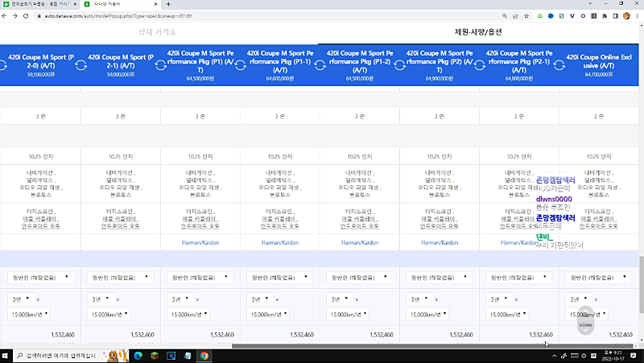
Task: Click Harman/Kardon in Performance Pkg (P2) column
Action: [440, 243]
